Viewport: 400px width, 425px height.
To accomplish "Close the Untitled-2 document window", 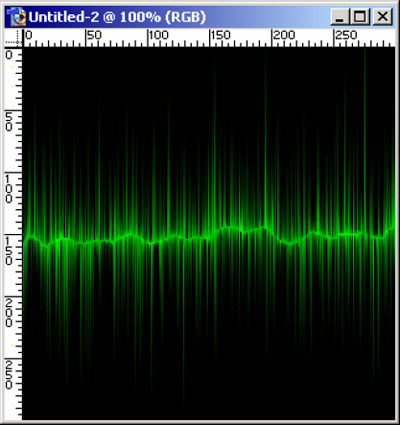I will point(383,17).
